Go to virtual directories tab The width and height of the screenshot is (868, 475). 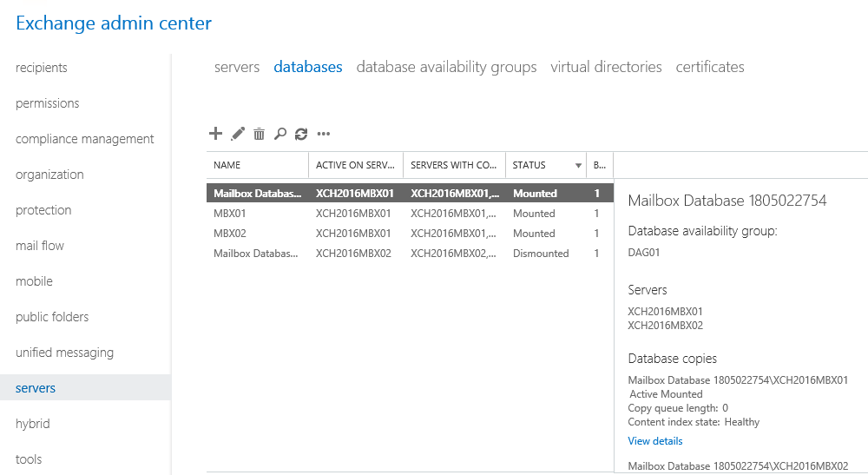(606, 67)
